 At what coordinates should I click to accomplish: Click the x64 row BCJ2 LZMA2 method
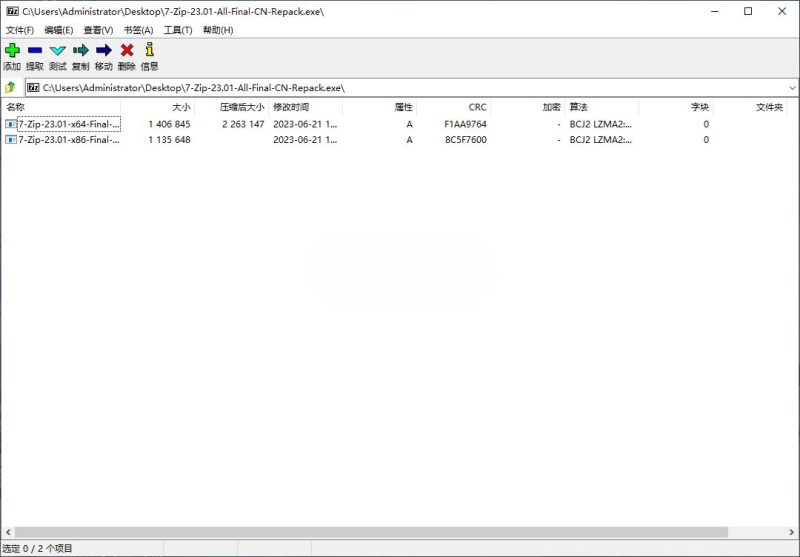(x=601, y=124)
